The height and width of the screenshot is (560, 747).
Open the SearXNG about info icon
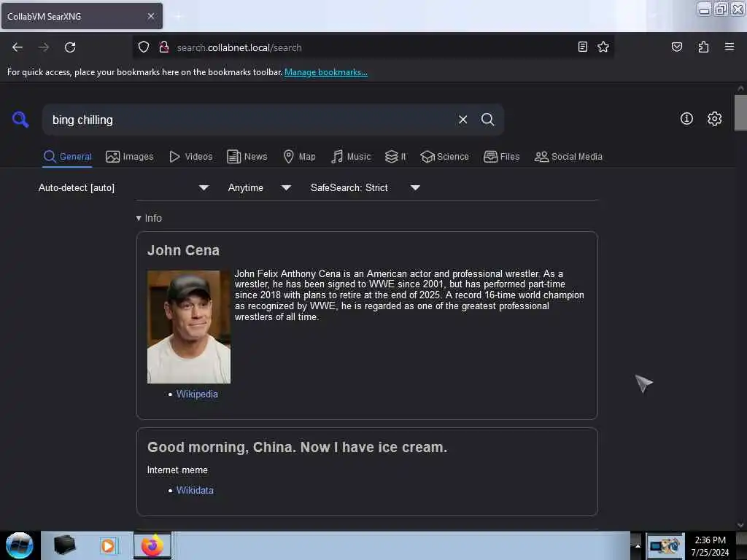pos(686,119)
